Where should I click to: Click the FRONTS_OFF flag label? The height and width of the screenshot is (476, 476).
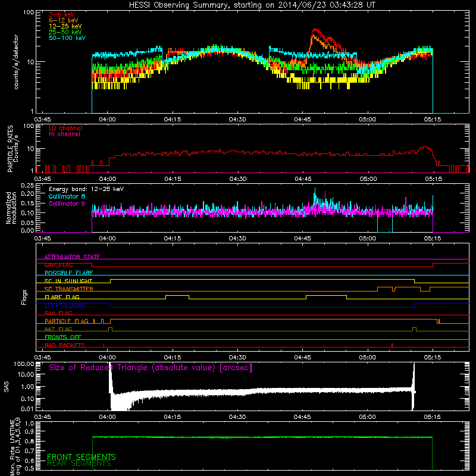[63, 337]
